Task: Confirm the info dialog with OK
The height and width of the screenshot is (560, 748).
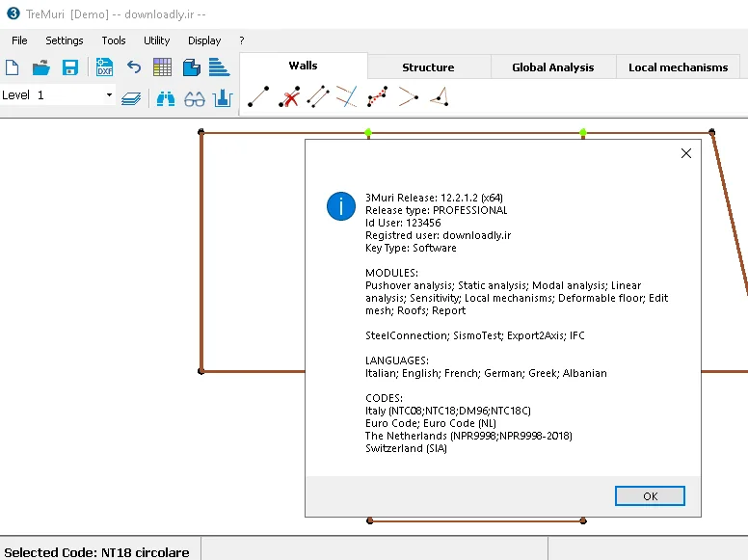Action: tap(650, 496)
